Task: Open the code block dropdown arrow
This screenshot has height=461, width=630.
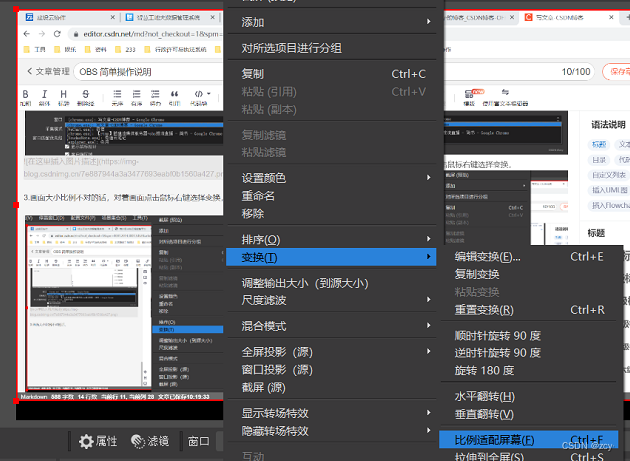Action: pyautogui.click(x=209, y=94)
